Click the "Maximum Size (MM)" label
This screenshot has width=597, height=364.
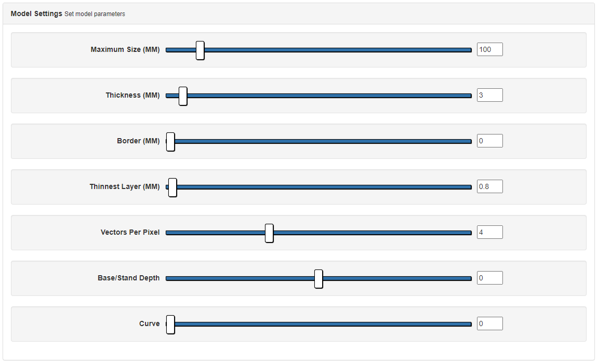[x=125, y=50]
